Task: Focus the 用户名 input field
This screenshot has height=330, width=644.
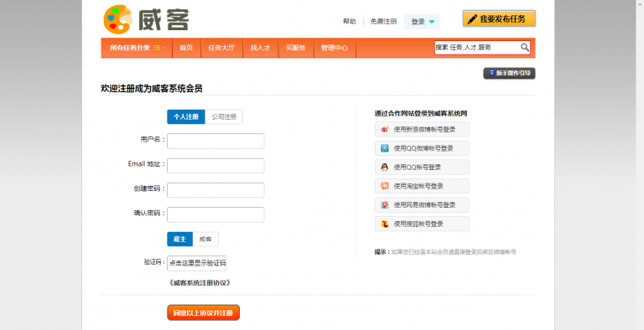Action: (216, 142)
